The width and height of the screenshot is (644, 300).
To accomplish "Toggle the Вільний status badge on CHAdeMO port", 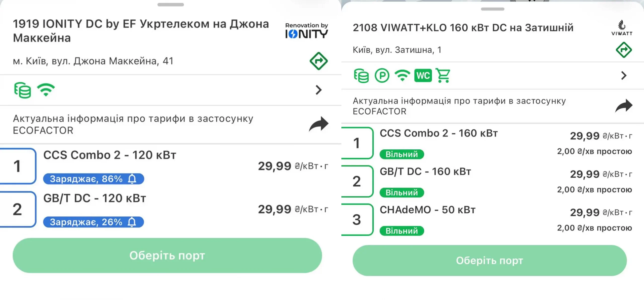I will pos(402,231).
